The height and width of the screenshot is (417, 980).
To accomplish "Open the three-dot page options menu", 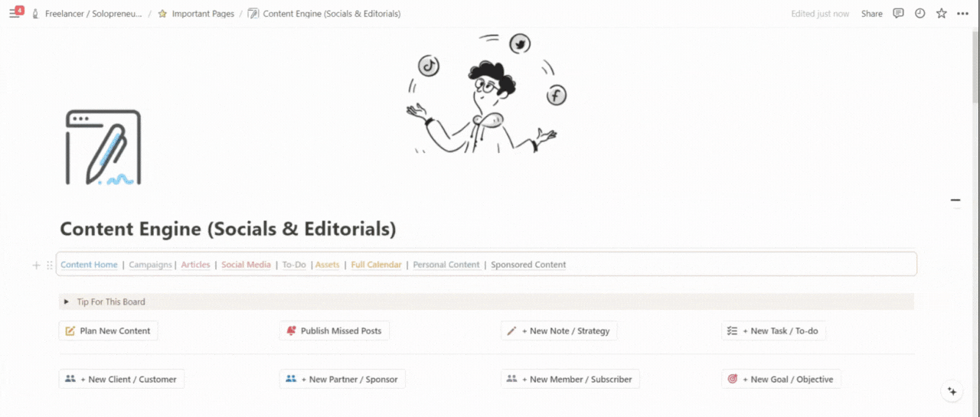I will 963,14.
